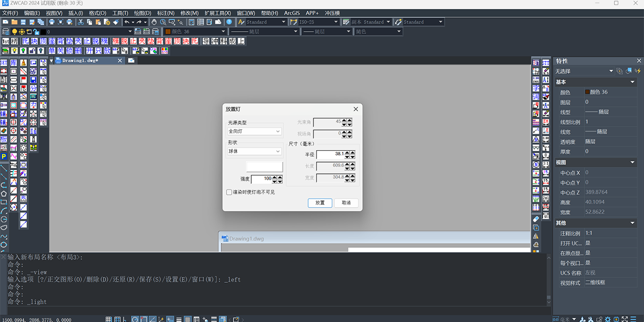Click the Undo arrow icon
Viewport: 644px width, 322px height.
coord(127,22)
